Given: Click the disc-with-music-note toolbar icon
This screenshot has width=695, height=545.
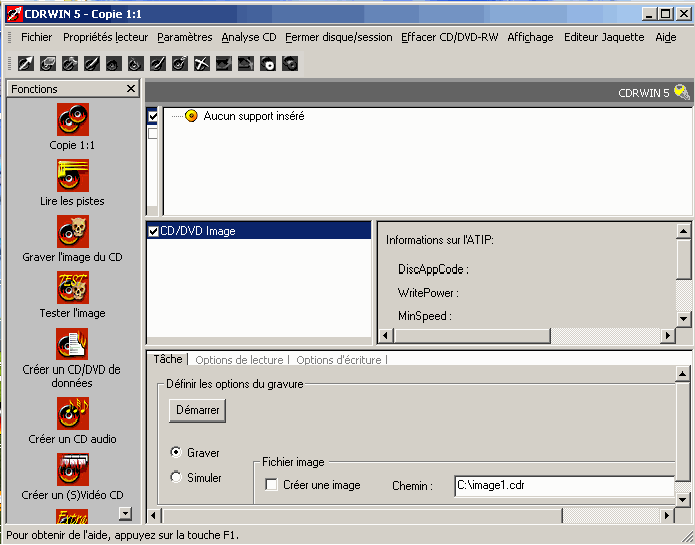Looking at the screenshot, I should pos(180,64).
